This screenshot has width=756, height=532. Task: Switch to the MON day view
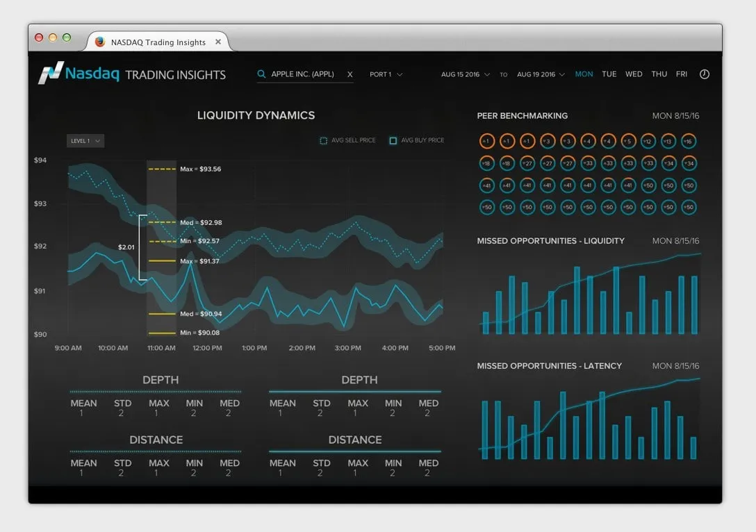coord(584,74)
